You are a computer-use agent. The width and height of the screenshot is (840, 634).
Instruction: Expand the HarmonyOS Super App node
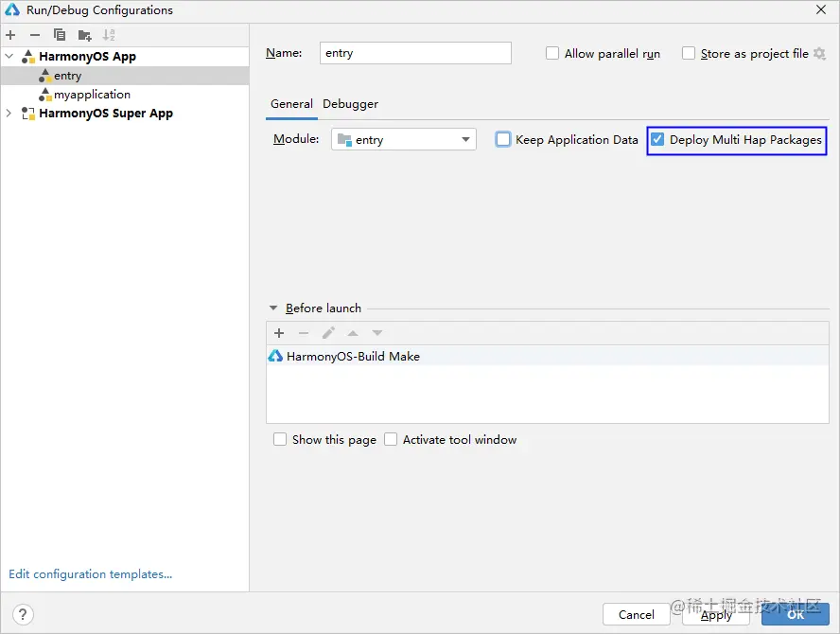pyautogui.click(x=9, y=114)
